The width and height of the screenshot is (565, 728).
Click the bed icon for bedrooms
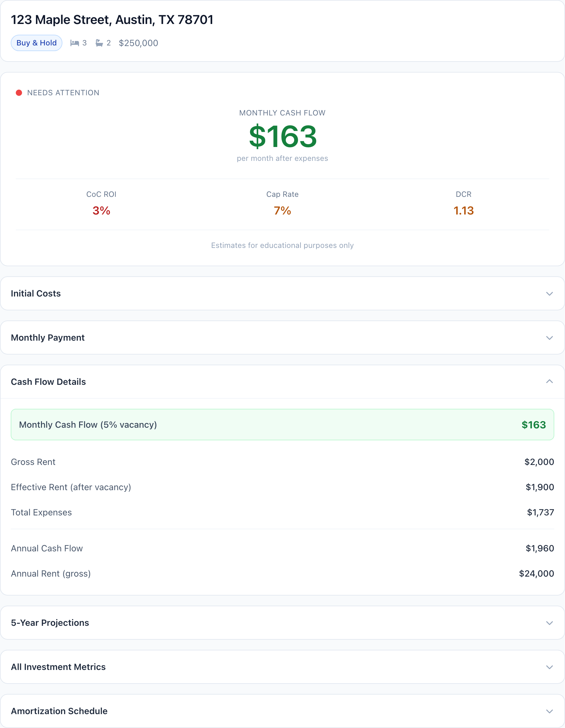point(75,43)
